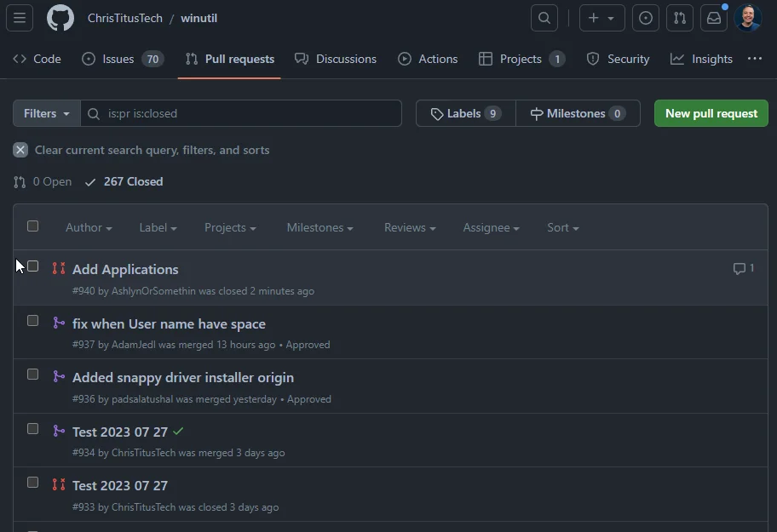Click the merged icon of fix when User name
777x532 pixels.
click(59, 323)
